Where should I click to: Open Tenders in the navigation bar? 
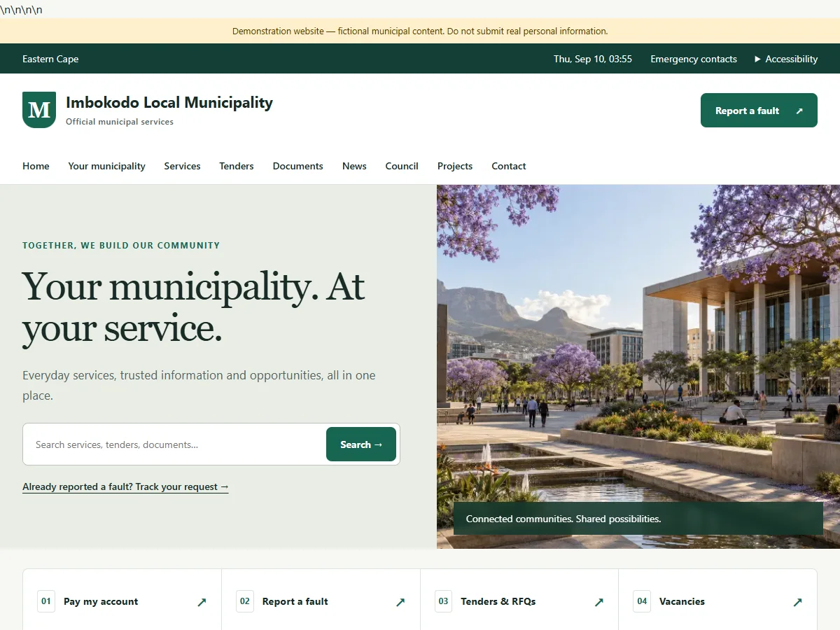237,166
